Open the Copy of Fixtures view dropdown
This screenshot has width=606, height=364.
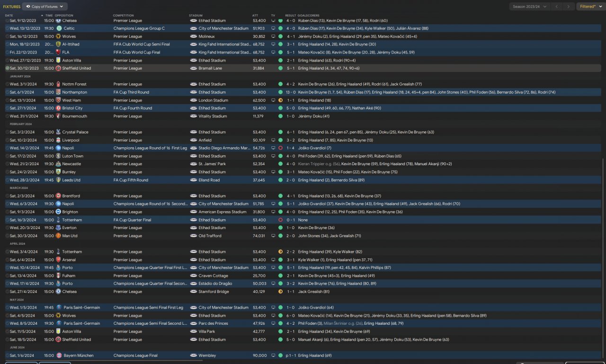coord(45,7)
